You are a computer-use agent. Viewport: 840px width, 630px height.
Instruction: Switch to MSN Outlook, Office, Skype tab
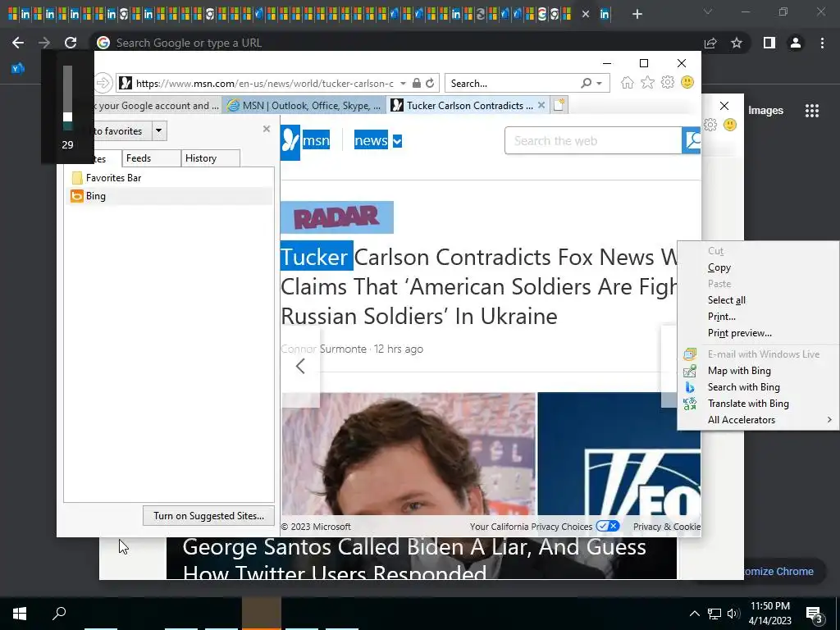pos(304,106)
